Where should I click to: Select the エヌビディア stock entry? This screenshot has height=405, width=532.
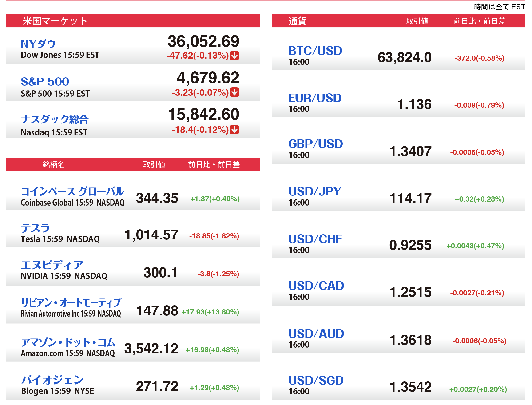[x=52, y=265]
